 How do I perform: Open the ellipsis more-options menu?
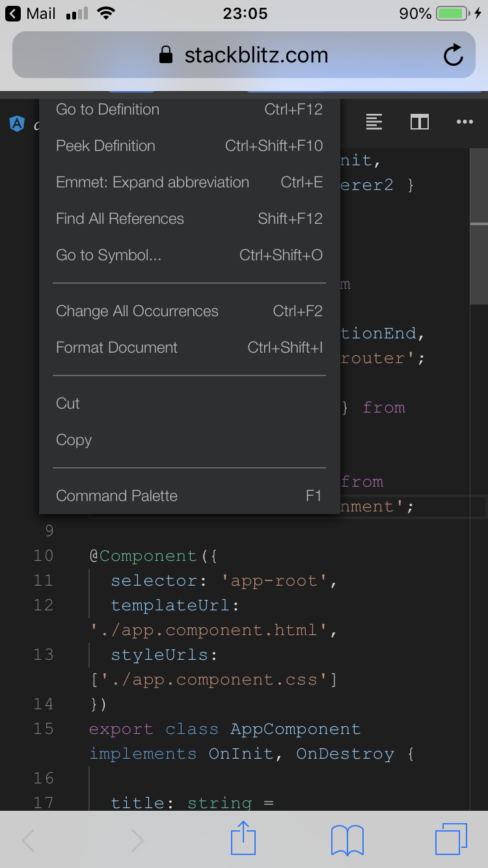[465, 122]
